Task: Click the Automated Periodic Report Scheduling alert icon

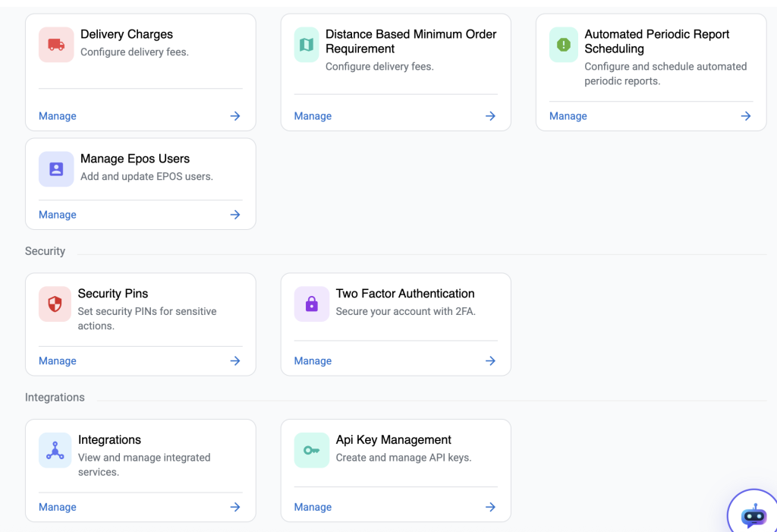Action: tap(564, 45)
